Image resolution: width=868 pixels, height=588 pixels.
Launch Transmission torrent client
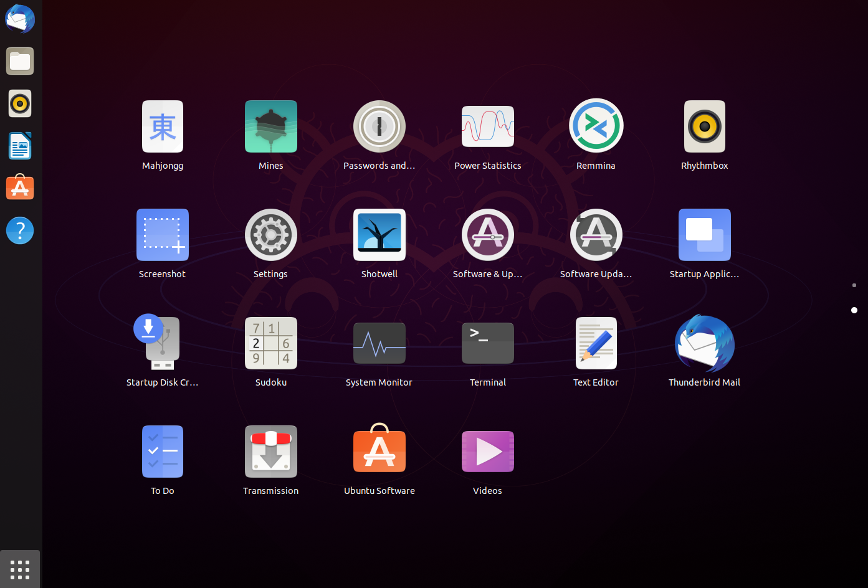[x=271, y=452]
